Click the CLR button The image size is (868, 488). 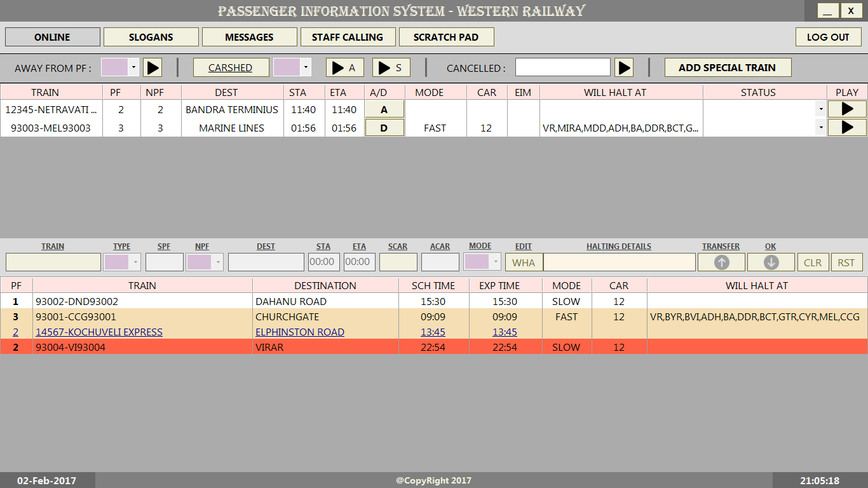pyautogui.click(x=813, y=262)
